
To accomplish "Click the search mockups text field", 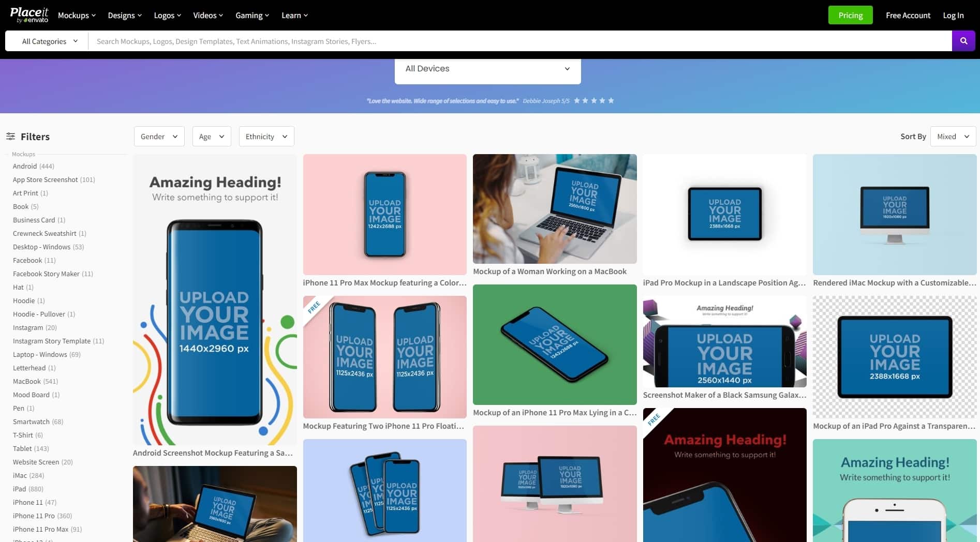I will pos(520,41).
